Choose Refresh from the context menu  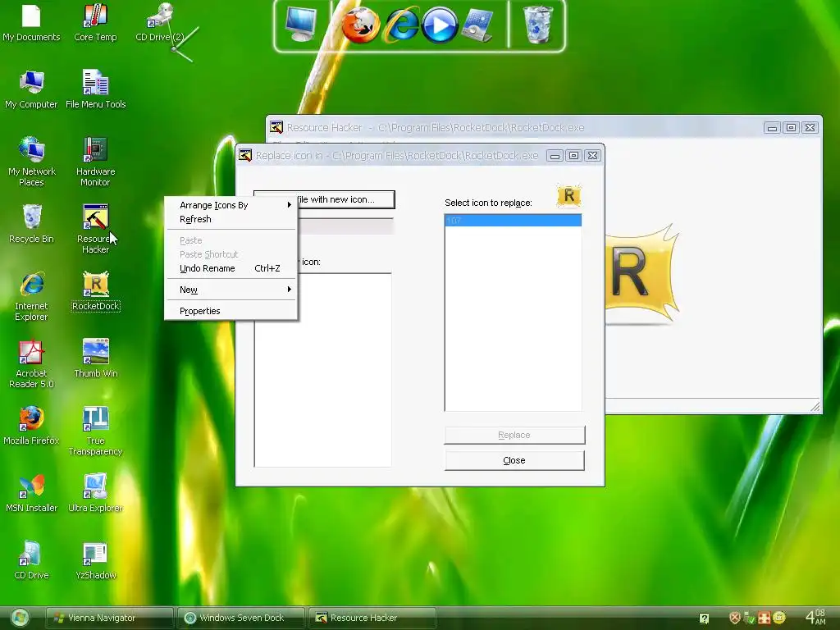pos(231,219)
